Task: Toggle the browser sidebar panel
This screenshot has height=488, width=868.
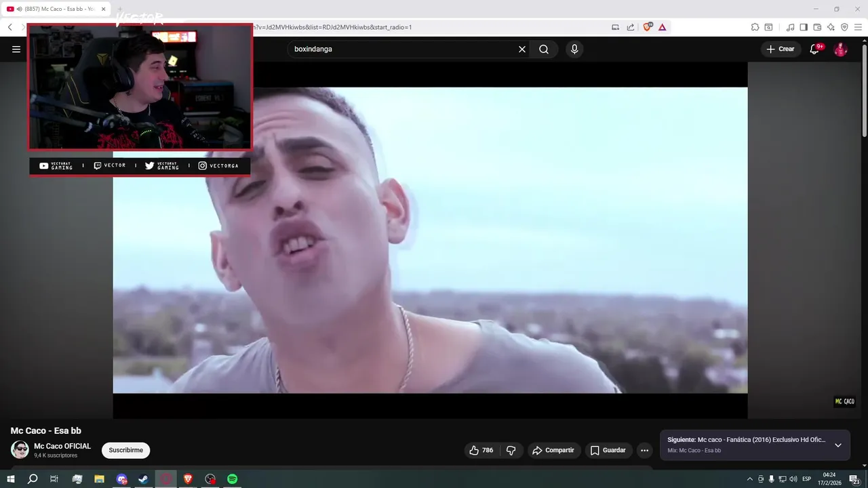Action: pos(804,27)
